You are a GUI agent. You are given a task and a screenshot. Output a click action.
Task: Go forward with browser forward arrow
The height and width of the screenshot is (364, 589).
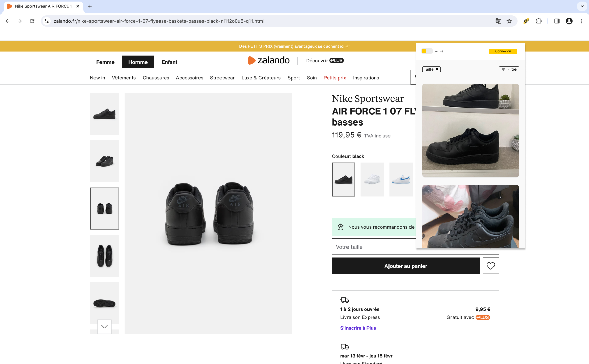coord(20,21)
